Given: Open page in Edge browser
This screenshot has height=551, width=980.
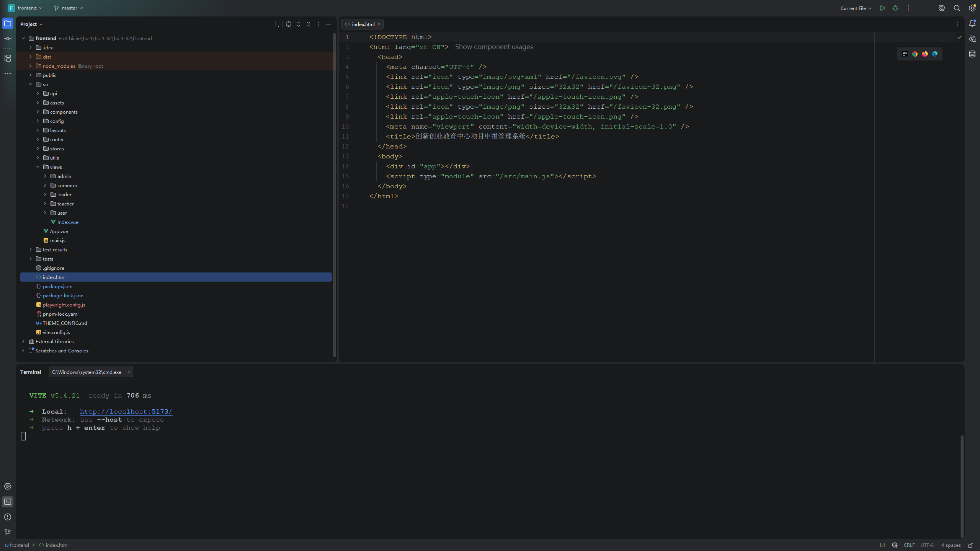Looking at the screenshot, I should pos(935,54).
